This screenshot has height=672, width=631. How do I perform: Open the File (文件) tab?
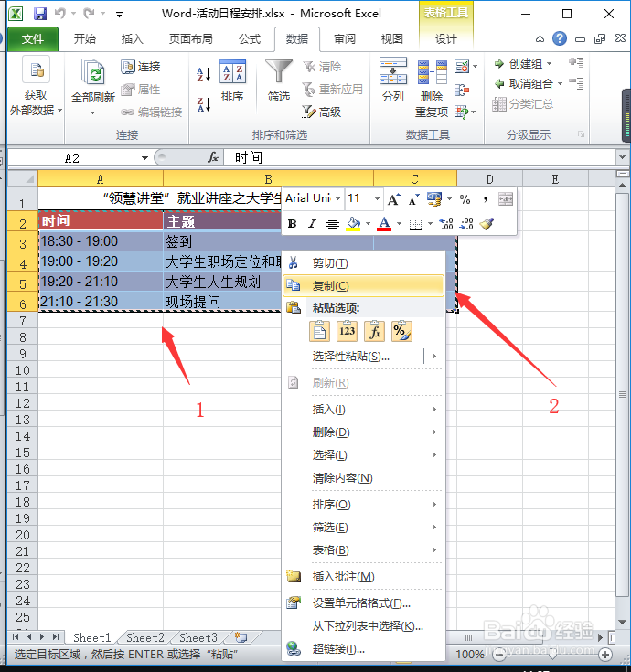click(33, 39)
